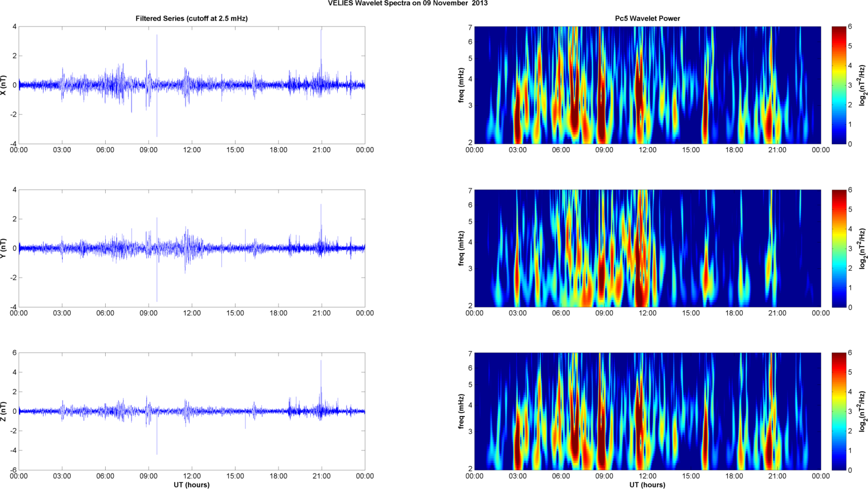Viewport: 868px width, 489px height.
Task: Click the "03:00" tick under the top spectrogram
Action: pos(518,150)
